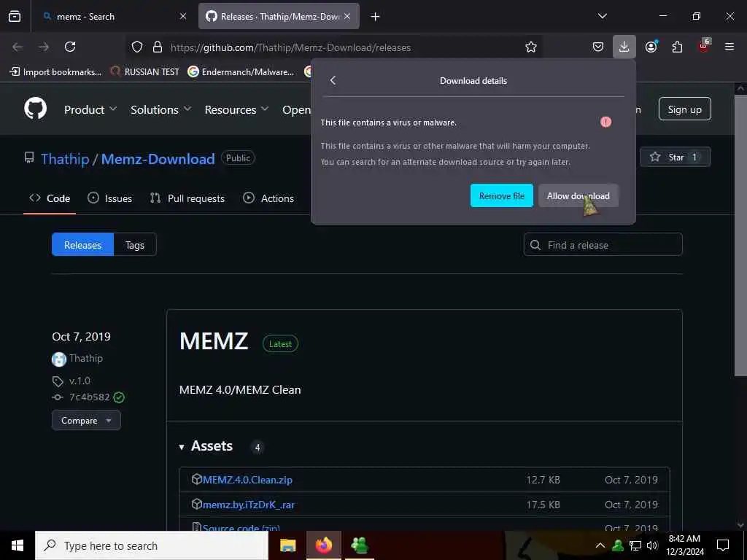
Task: Open the Compare dropdown
Action: pos(86,421)
